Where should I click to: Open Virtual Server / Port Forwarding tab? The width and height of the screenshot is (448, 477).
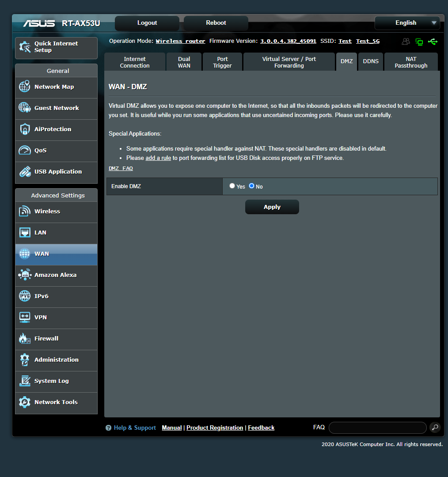point(289,62)
